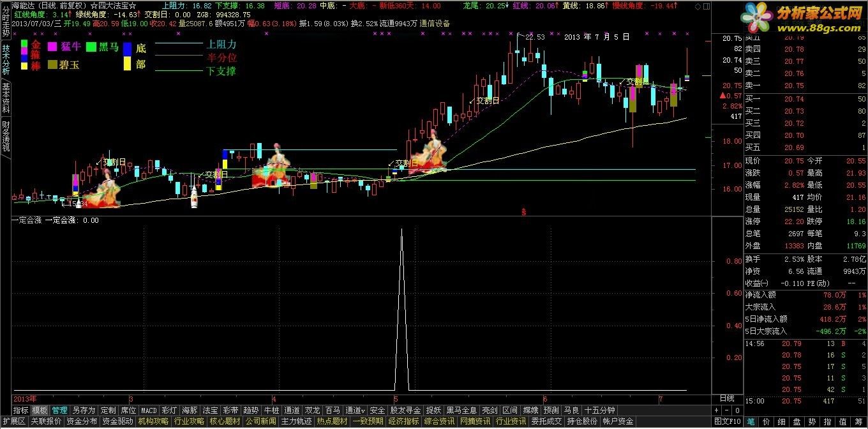
Task: Switch to the 值 tab in quote panel
Action: [842, 421]
